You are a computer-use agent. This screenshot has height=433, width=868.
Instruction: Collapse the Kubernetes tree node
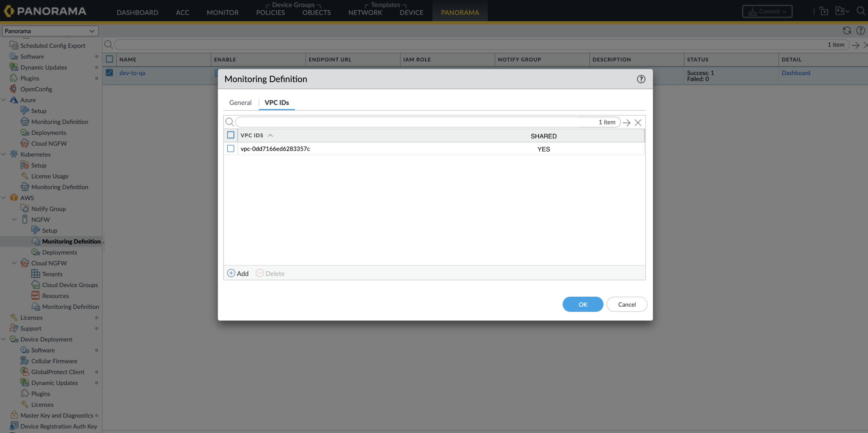[x=4, y=154]
